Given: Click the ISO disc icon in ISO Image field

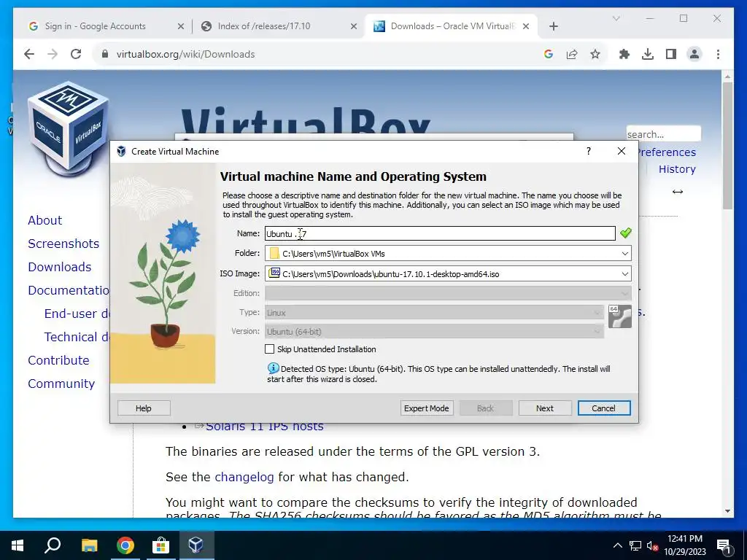Looking at the screenshot, I should (x=274, y=273).
